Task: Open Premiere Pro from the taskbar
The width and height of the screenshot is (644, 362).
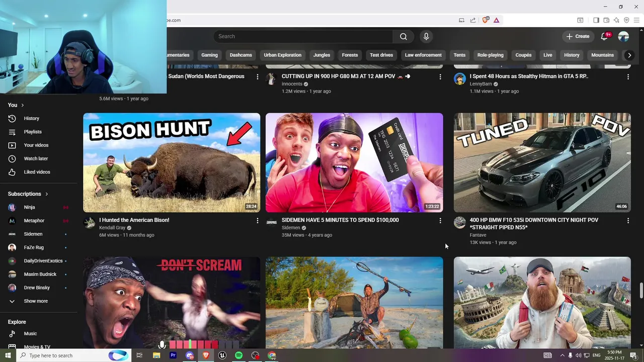Action: (173, 355)
